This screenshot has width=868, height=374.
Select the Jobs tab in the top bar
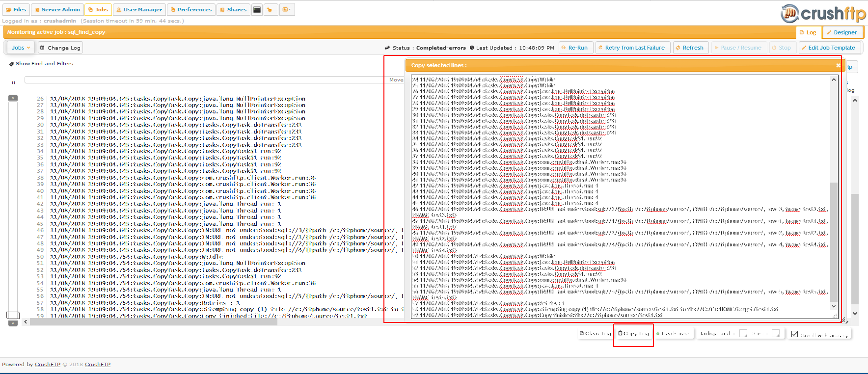(98, 9)
